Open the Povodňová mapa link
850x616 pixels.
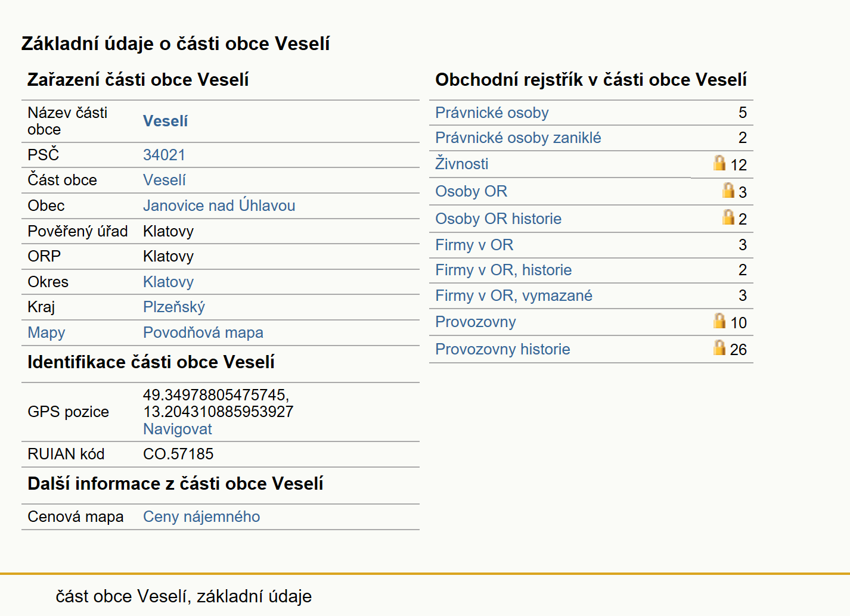[x=203, y=332]
